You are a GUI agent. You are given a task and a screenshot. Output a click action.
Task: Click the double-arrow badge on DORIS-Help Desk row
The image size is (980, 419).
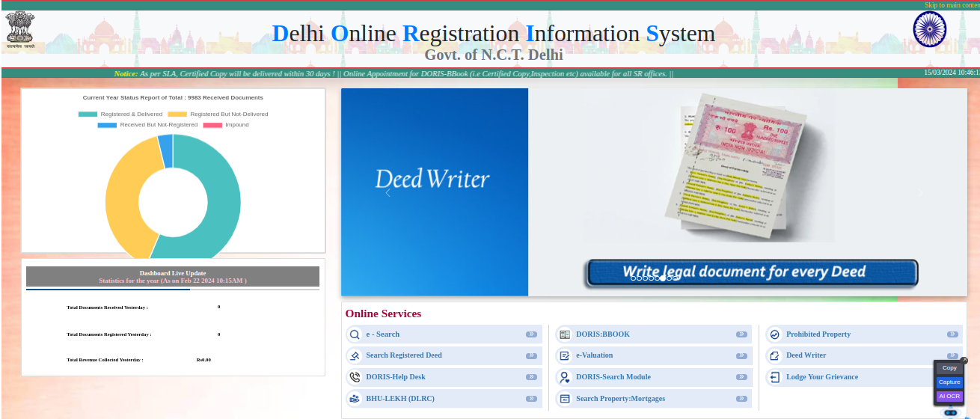coord(532,377)
